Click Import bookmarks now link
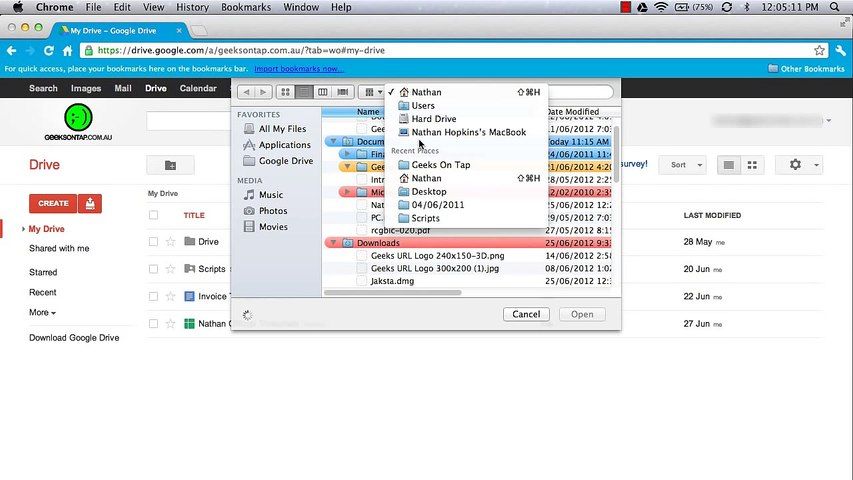 tap(299, 69)
